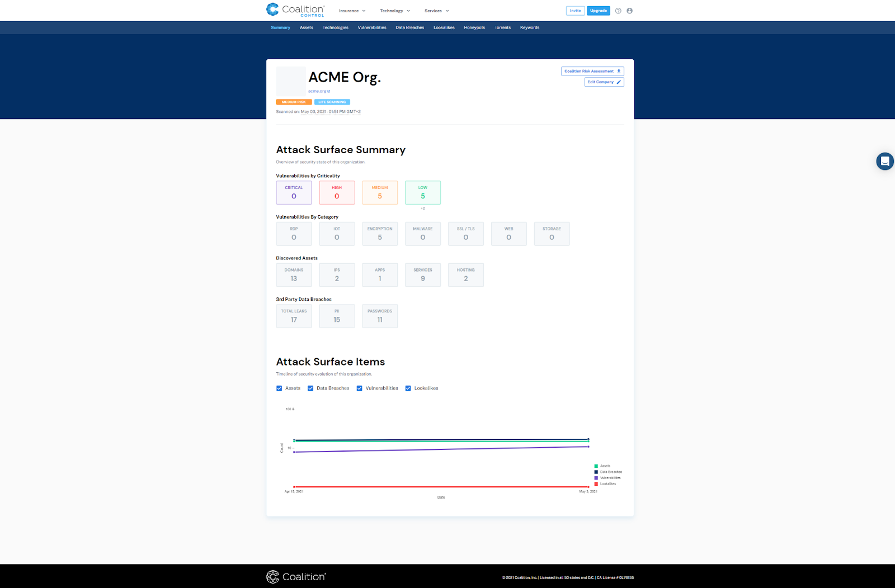Select the Web category card
This screenshot has width=895, height=588.
point(509,234)
